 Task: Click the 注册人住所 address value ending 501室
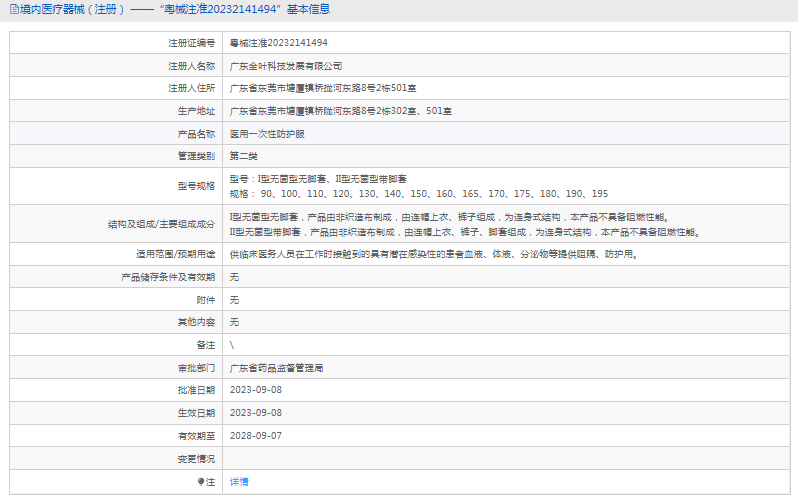tap(323, 88)
